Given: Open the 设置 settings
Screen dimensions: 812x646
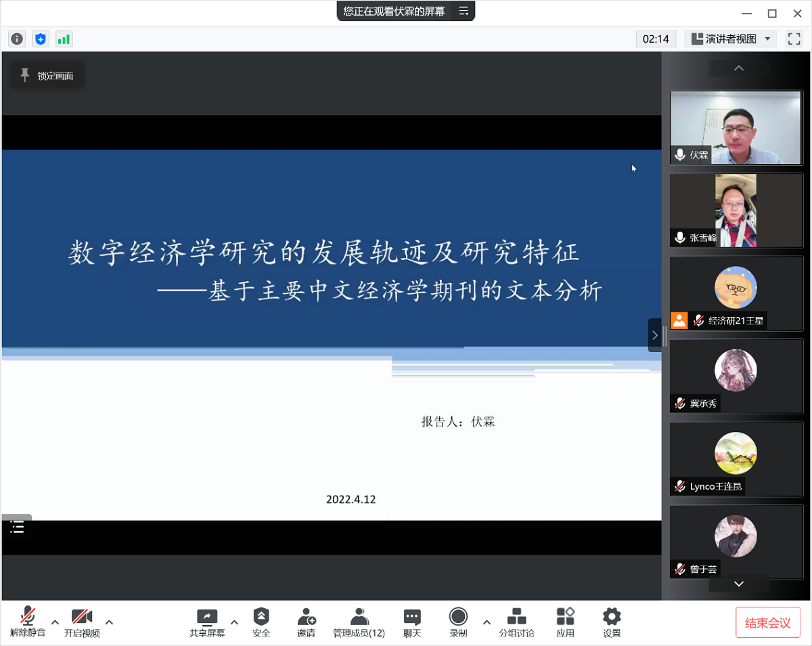Looking at the screenshot, I should tap(612, 622).
